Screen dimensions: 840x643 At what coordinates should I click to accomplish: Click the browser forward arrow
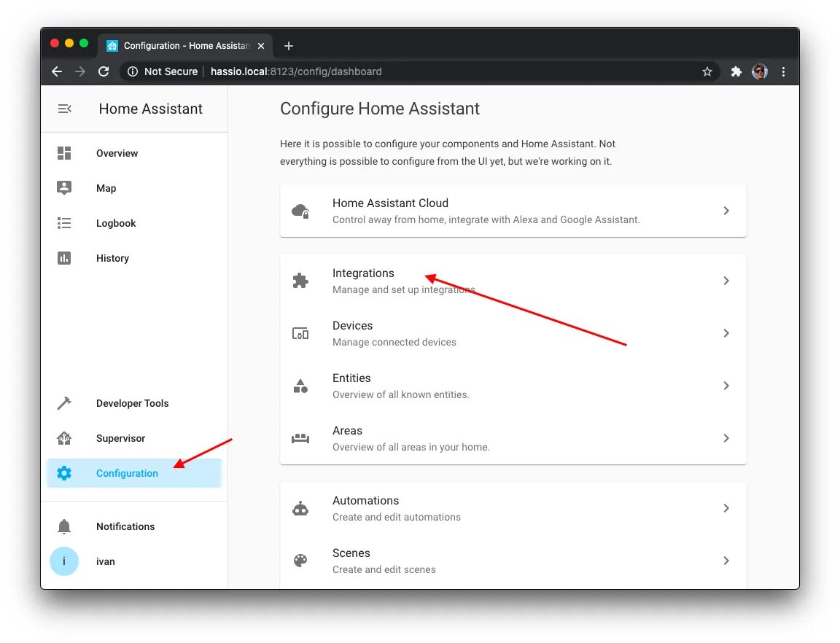pyautogui.click(x=80, y=71)
